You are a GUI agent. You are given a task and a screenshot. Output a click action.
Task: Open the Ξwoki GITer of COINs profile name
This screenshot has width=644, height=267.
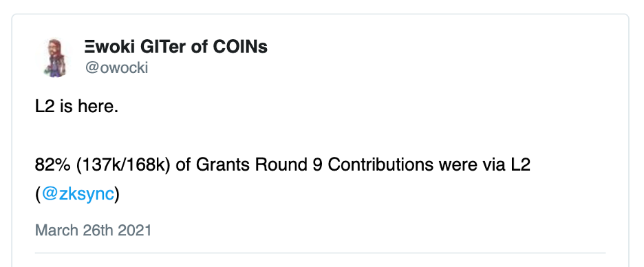pyautogui.click(x=175, y=47)
